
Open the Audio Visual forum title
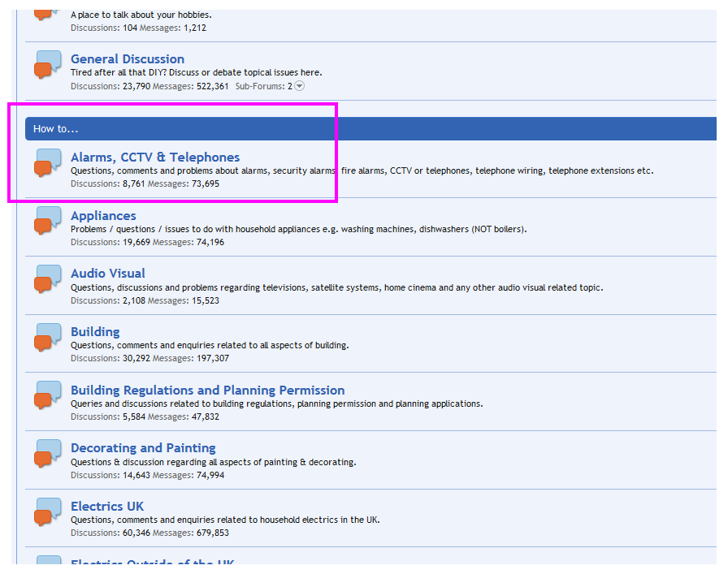point(108,274)
